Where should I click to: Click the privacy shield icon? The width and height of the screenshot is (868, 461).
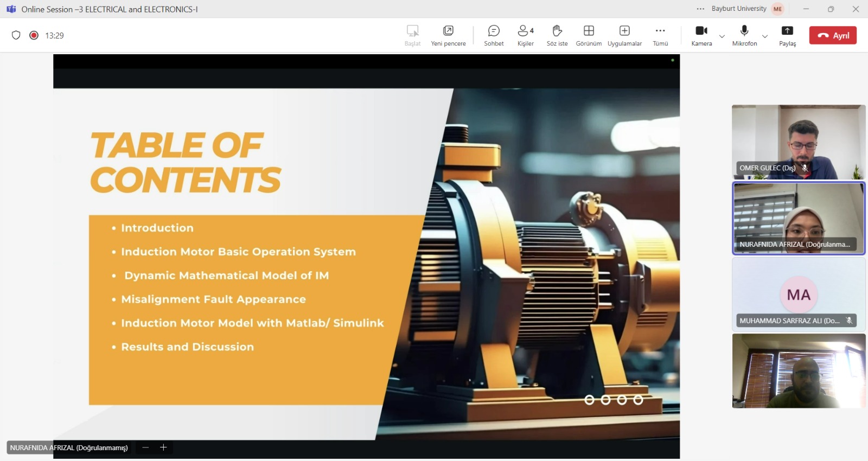16,35
